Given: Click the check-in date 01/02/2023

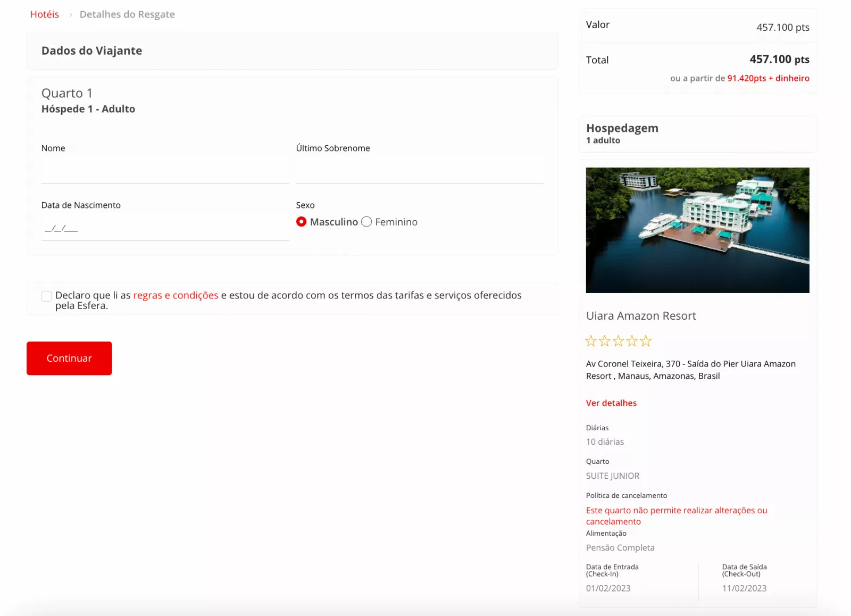Looking at the screenshot, I should 608,588.
